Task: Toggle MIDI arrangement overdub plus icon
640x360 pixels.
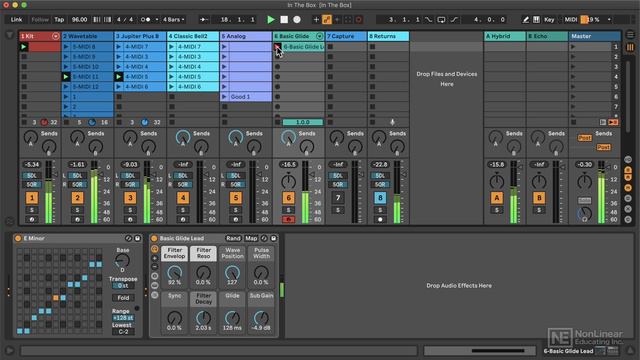Action: tap(316, 19)
